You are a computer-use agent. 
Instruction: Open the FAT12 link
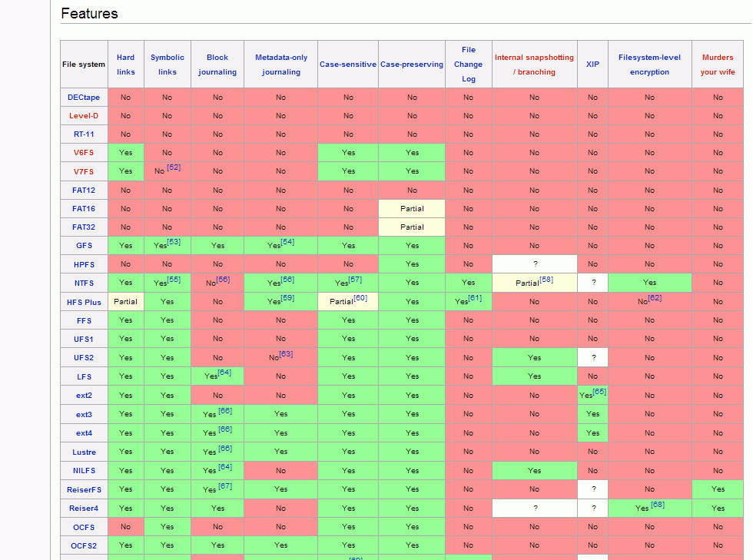coord(84,191)
